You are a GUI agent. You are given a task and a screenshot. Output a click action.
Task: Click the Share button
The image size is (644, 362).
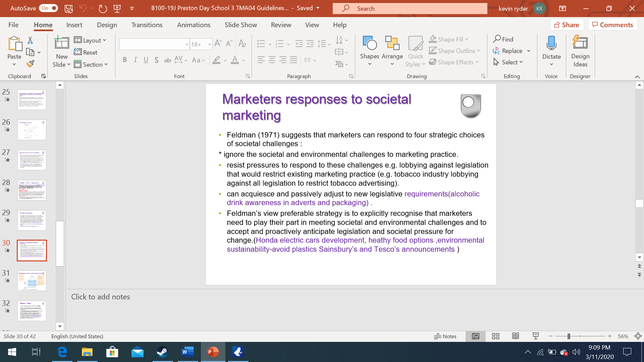[567, 25]
